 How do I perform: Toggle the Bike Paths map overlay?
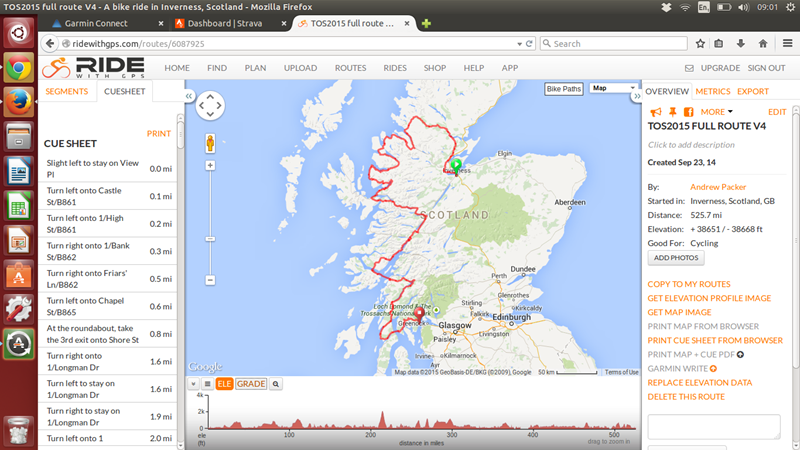tap(563, 89)
